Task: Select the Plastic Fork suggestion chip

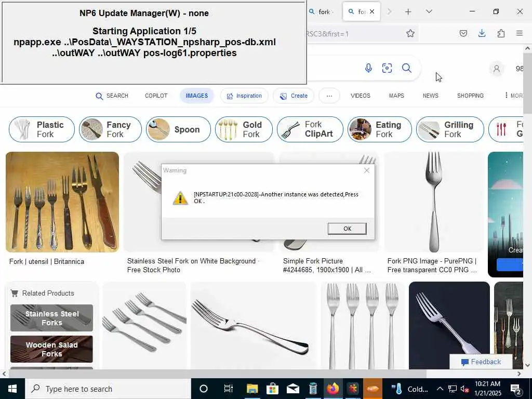Action: click(42, 129)
